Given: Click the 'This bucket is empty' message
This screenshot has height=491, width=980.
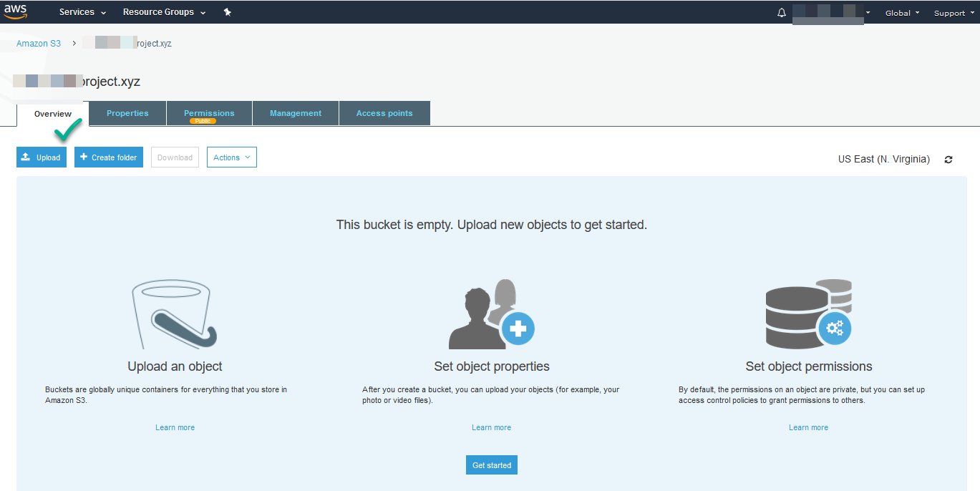Looking at the screenshot, I should click(x=492, y=225).
